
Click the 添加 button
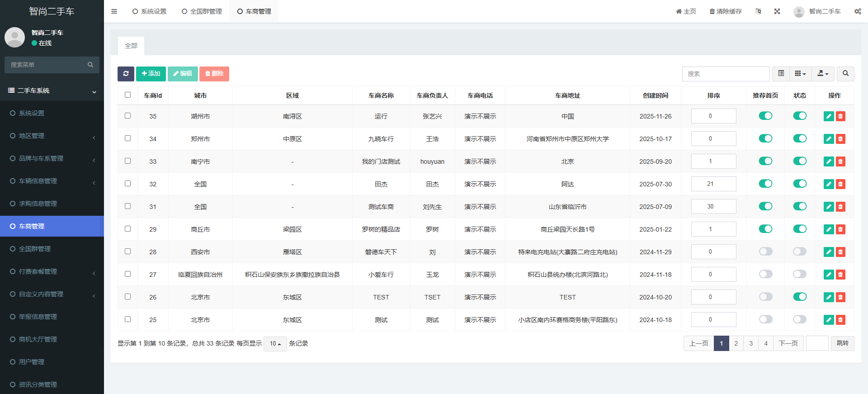pyautogui.click(x=151, y=74)
